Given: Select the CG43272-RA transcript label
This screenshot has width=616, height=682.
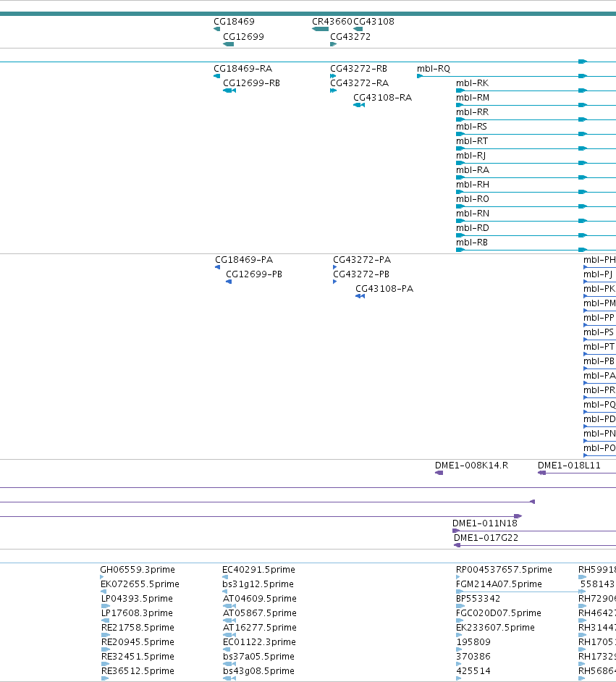Looking at the screenshot, I should tap(359, 83).
